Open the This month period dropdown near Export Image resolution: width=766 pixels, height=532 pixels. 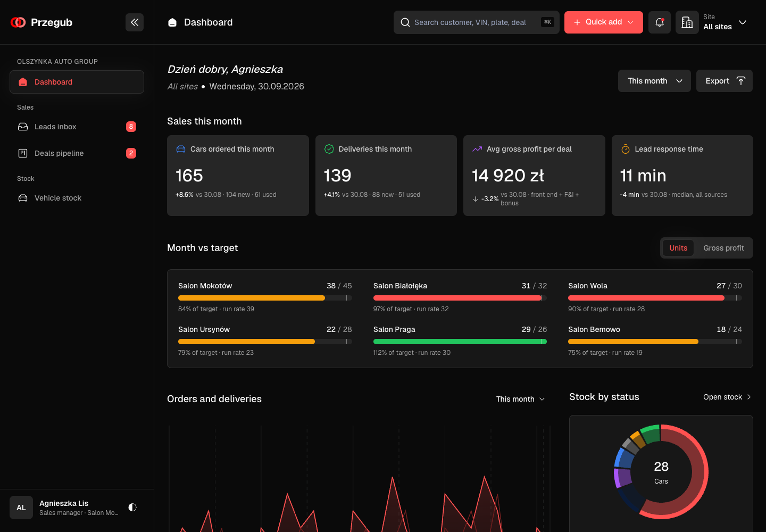point(654,81)
